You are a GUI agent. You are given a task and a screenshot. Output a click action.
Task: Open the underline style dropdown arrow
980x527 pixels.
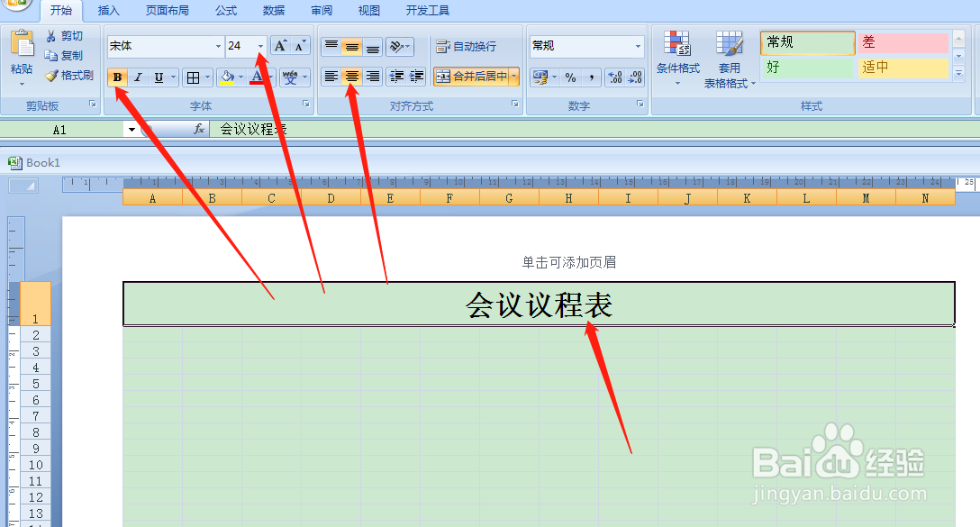[x=173, y=77]
